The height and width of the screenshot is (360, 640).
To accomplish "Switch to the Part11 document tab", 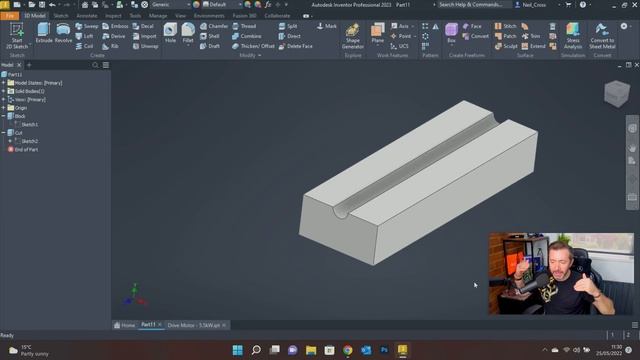I will click(x=148, y=325).
